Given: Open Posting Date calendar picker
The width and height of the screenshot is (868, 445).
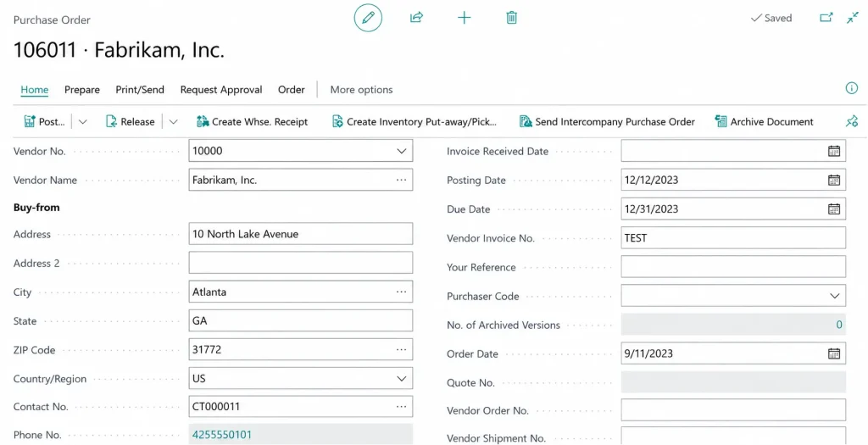Looking at the screenshot, I should 834,180.
